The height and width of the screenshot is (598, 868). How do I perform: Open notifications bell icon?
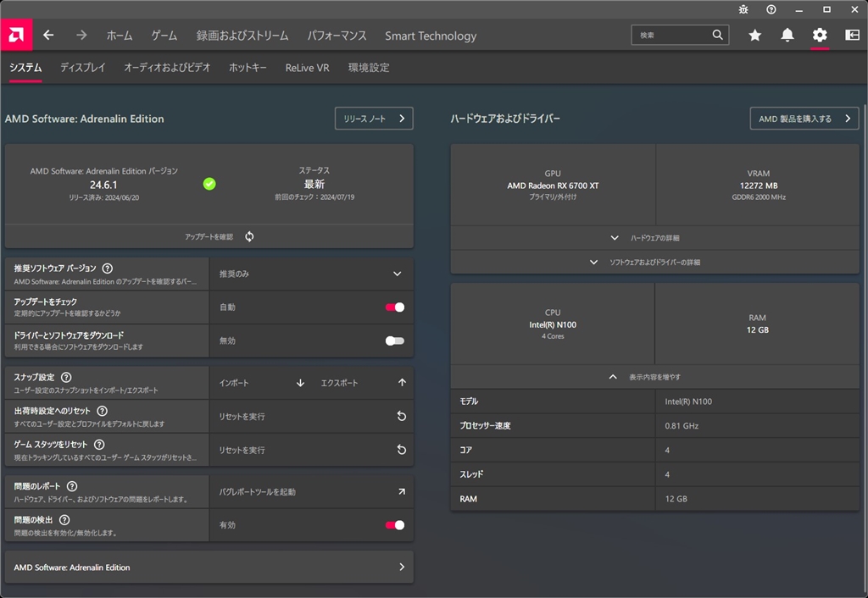coord(787,36)
